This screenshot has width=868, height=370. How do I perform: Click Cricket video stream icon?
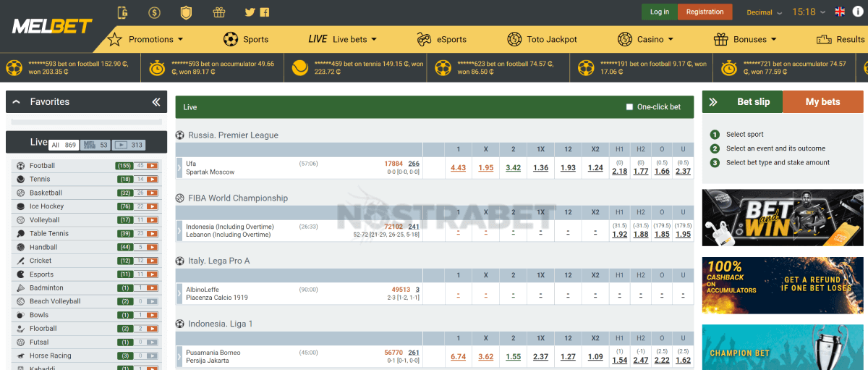point(153,261)
